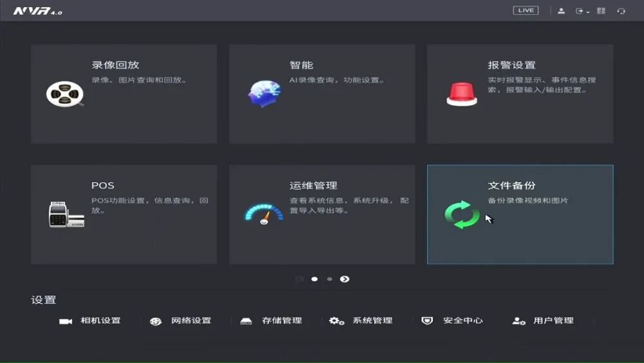Click text 录像、图片查询和回放
Screen dimensions: 644x363
(x=139, y=80)
